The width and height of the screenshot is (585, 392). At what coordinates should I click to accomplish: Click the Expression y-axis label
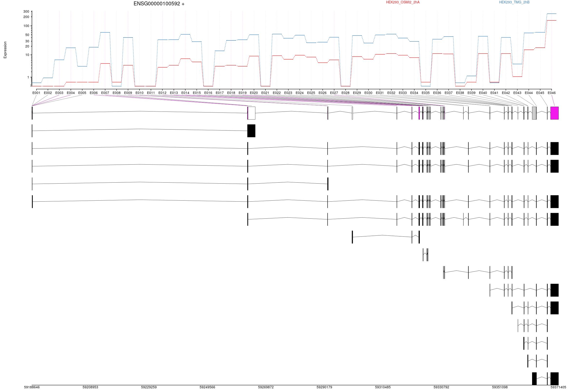pyautogui.click(x=5, y=50)
